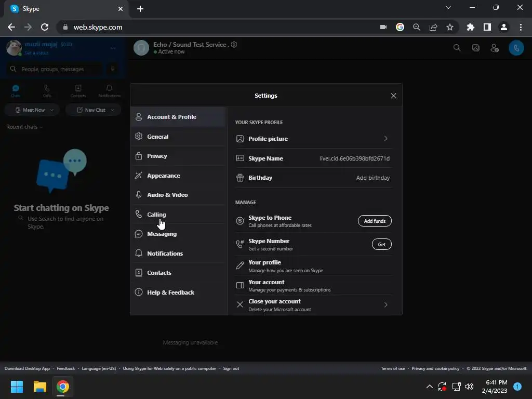Screen dimensions: 532x399
Task: Expand Recent chats filter
Action: click(24, 127)
